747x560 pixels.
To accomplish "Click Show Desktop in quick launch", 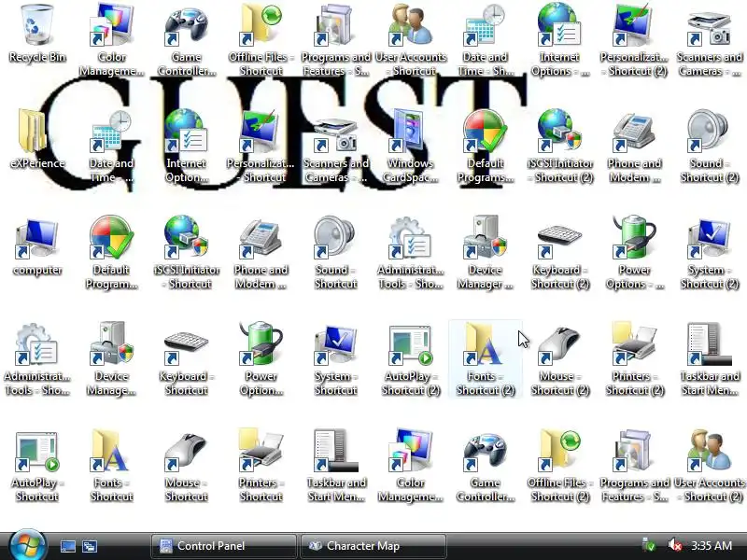I will 67,546.
